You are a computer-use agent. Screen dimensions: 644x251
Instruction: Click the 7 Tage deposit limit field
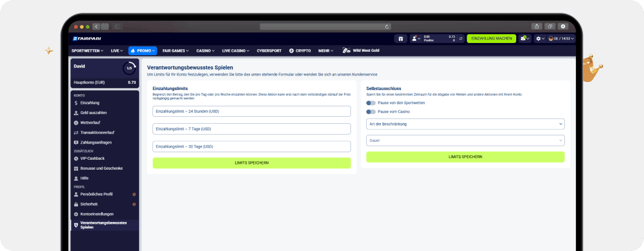252,129
